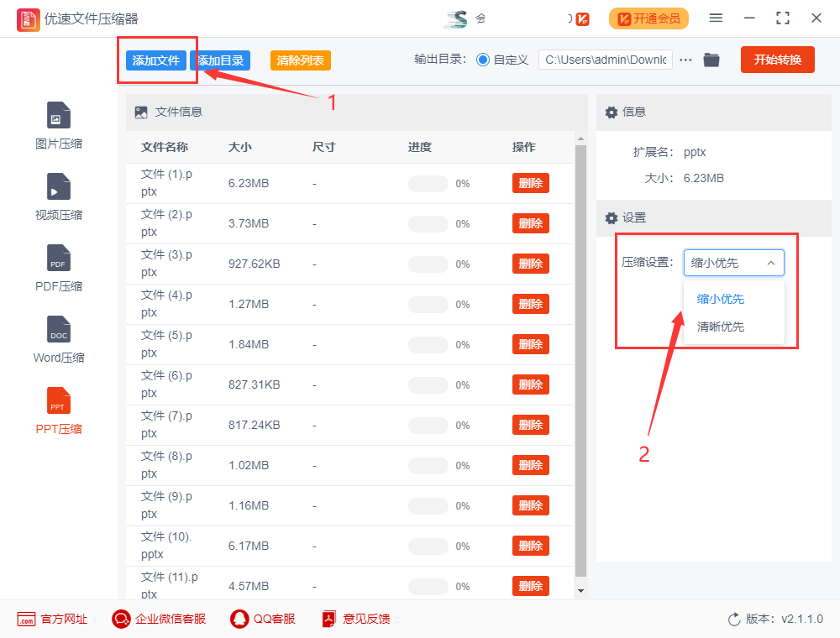Click the file list scrollbar up arrow
The height and width of the screenshot is (638, 840).
(x=580, y=139)
